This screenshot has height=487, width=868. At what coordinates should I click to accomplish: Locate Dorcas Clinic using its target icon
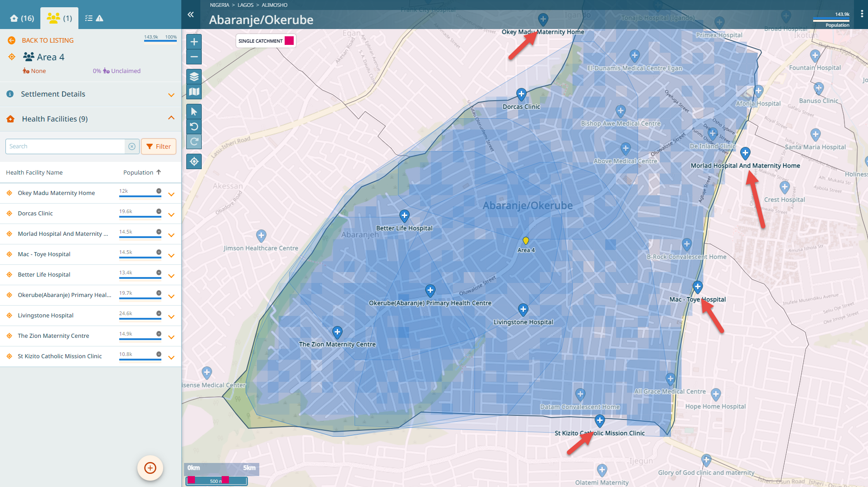click(9, 214)
